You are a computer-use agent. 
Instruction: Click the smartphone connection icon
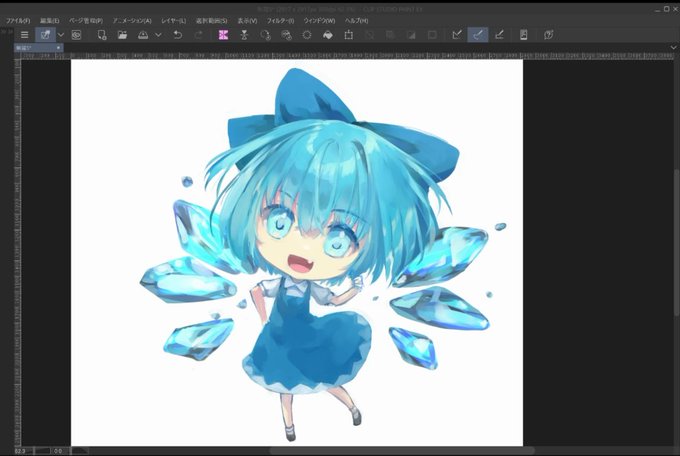(x=523, y=35)
